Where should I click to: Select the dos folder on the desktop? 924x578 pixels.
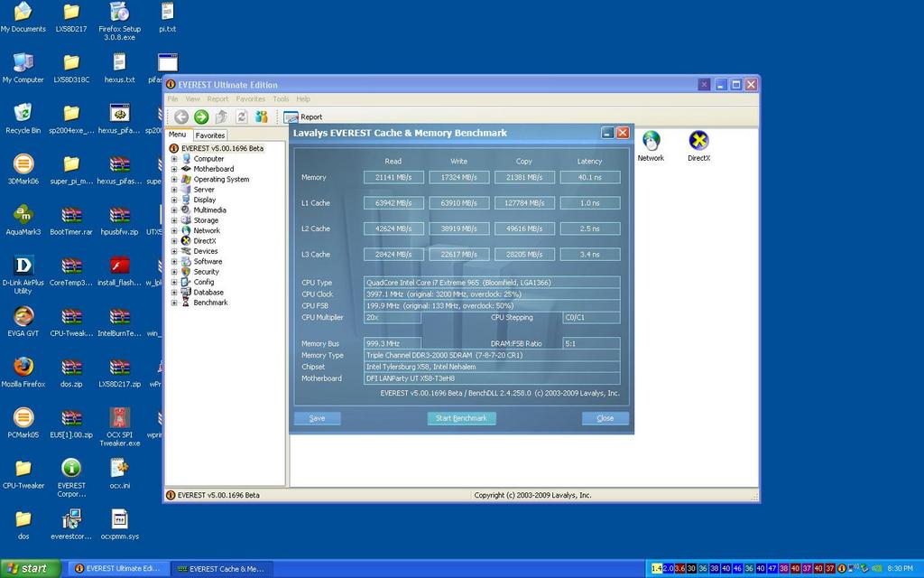(23, 525)
